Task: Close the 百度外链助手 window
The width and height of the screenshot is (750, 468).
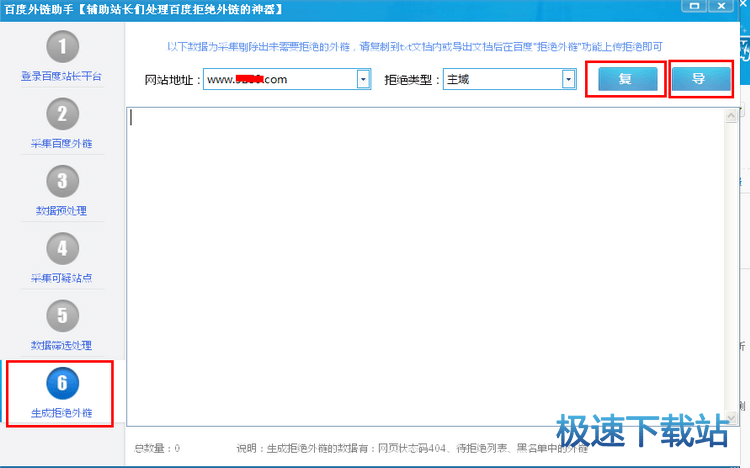Action: pyautogui.click(x=721, y=6)
